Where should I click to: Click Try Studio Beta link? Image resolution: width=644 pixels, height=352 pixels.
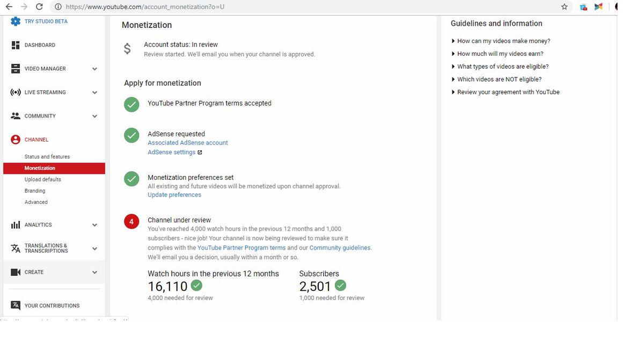tap(46, 21)
